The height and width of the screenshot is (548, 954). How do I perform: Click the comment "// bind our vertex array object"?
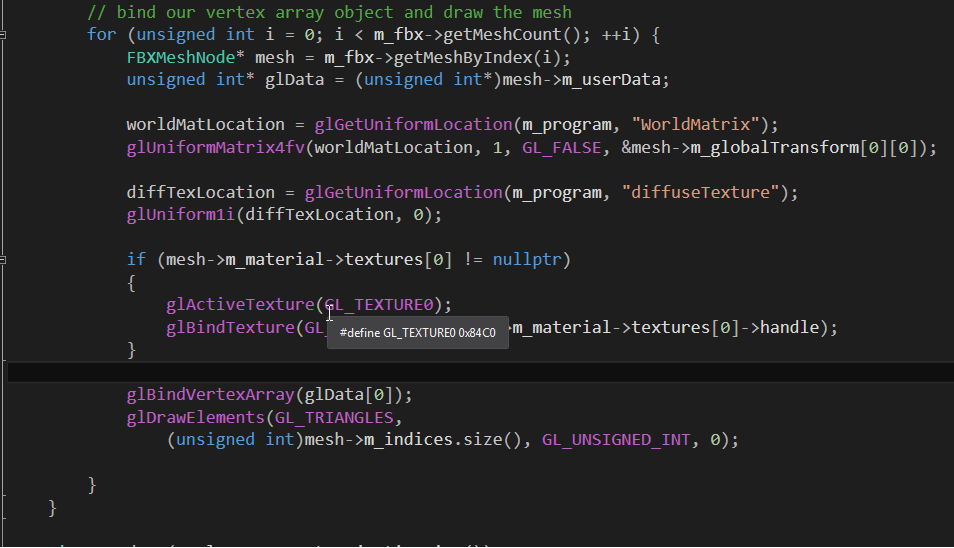[241, 12]
